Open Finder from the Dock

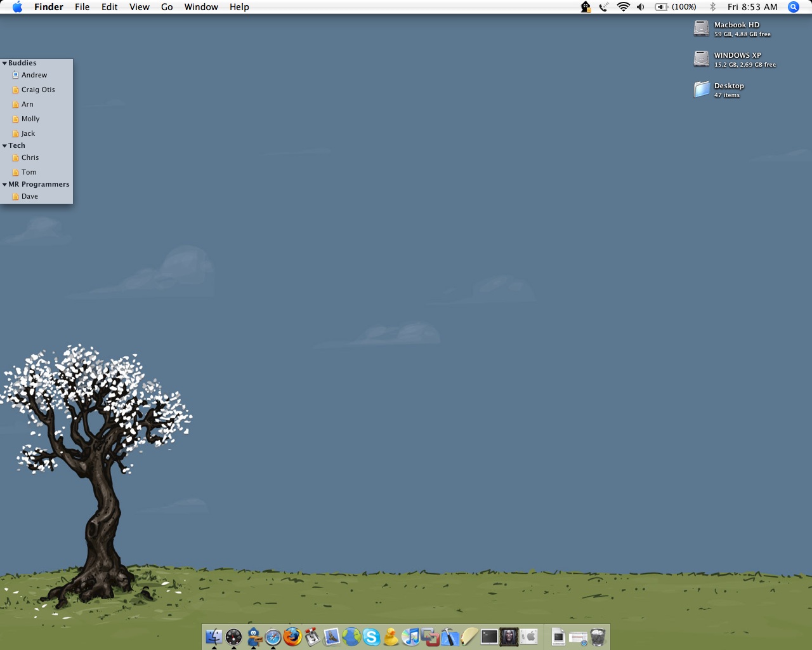click(214, 636)
